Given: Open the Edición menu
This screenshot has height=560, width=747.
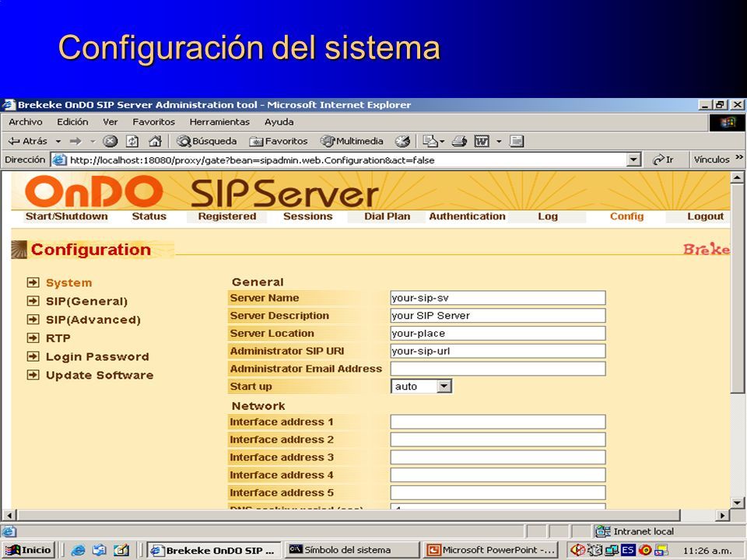Looking at the screenshot, I should [x=72, y=122].
